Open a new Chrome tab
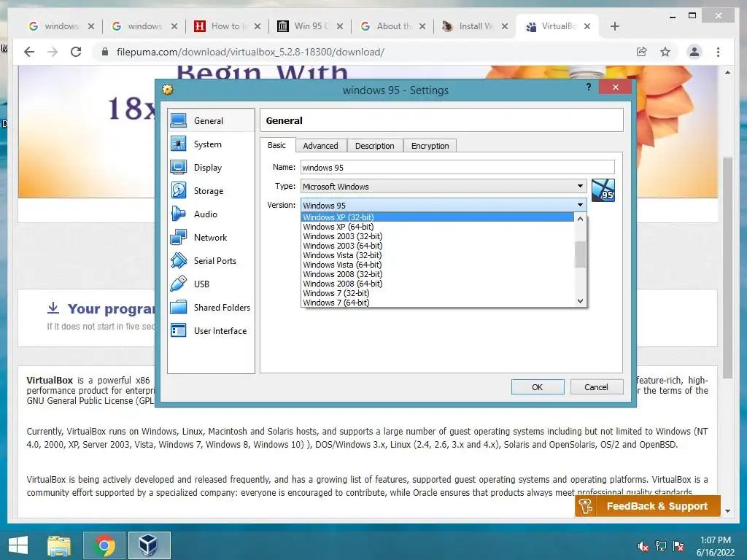The width and height of the screenshot is (747, 560). pos(614,26)
